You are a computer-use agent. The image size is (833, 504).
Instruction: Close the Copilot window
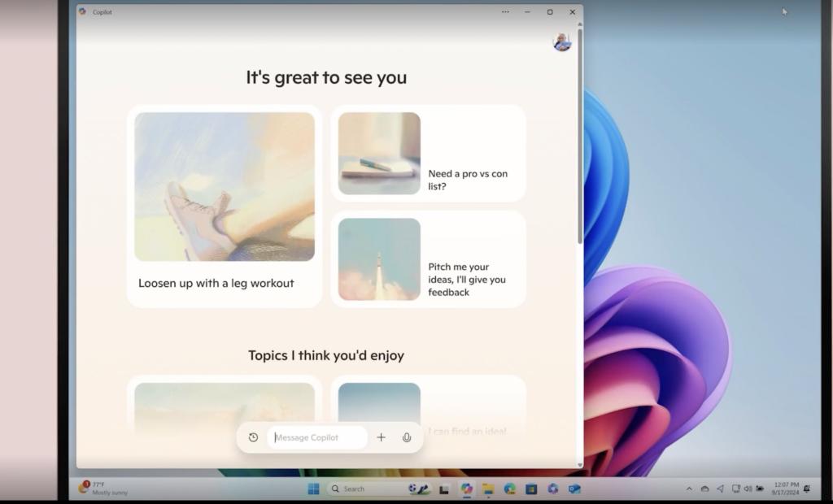coord(572,11)
